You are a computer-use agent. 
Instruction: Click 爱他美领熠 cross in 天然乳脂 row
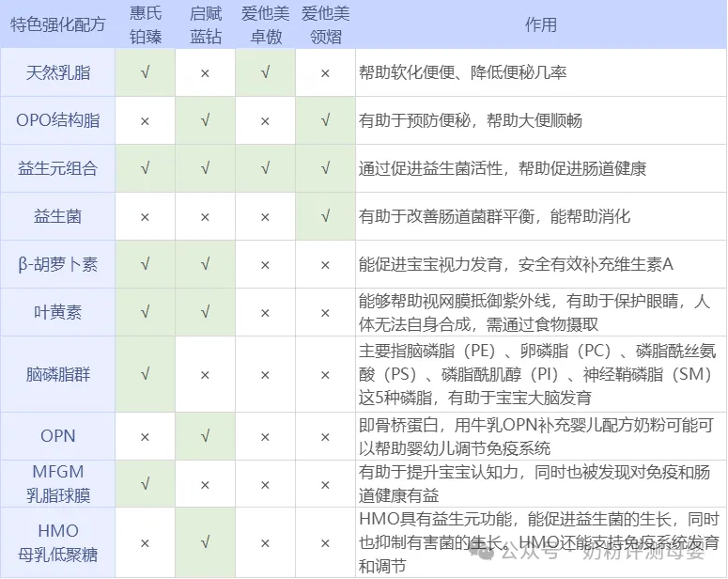click(325, 73)
